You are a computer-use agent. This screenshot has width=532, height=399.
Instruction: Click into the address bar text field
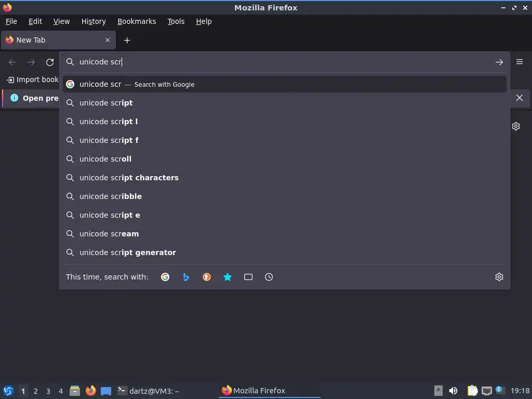pyautogui.click(x=284, y=62)
